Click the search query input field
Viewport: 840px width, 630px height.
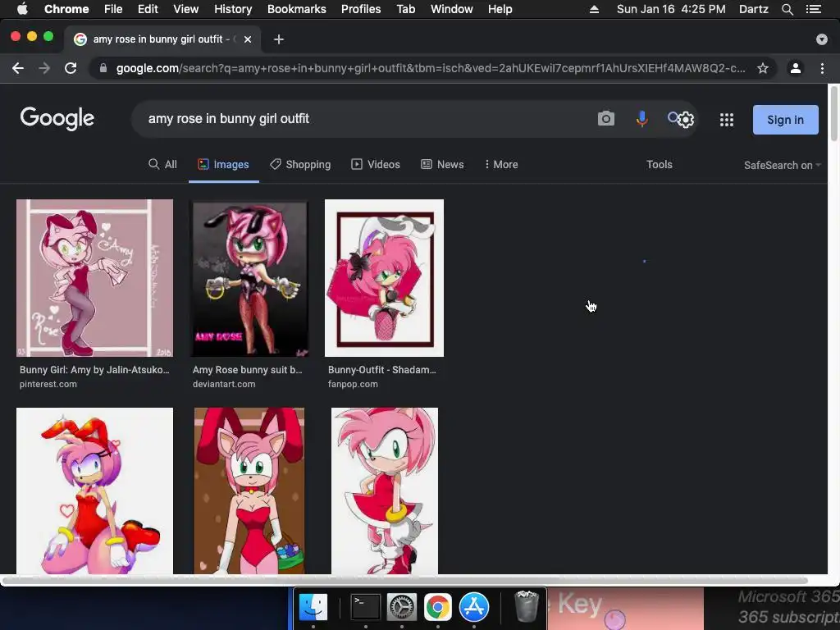364,118
